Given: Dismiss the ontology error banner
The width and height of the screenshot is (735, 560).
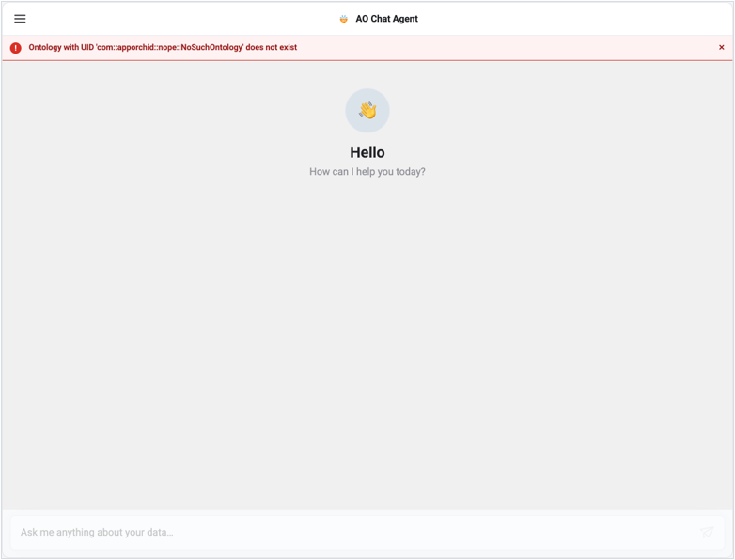Looking at the screenshot, I should tap(722, 47).
